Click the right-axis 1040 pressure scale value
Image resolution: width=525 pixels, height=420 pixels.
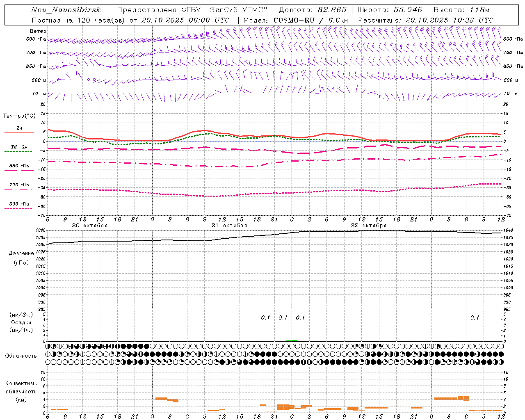coord(508,231)
